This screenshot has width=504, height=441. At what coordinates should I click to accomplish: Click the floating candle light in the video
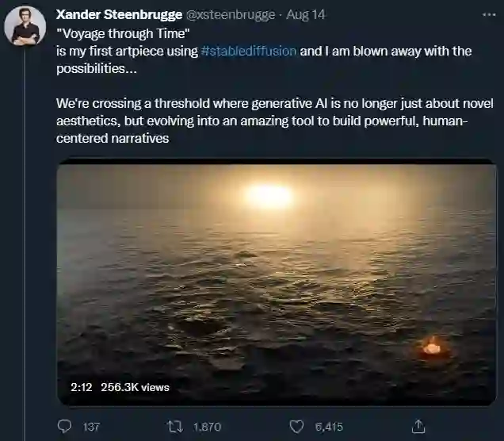(432, 346)
